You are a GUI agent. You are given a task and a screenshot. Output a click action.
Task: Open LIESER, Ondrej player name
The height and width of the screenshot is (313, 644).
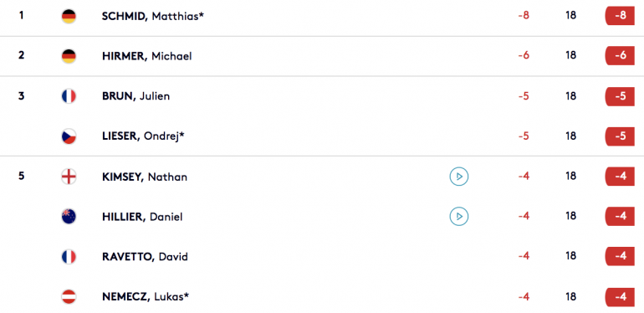click(x=143, y=136)
